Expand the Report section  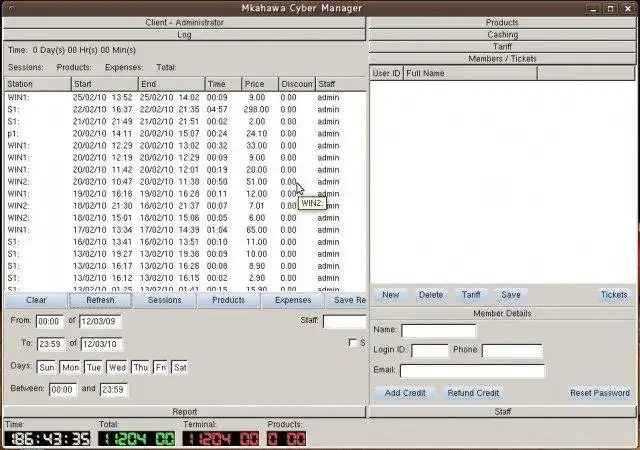click(184, 412)
